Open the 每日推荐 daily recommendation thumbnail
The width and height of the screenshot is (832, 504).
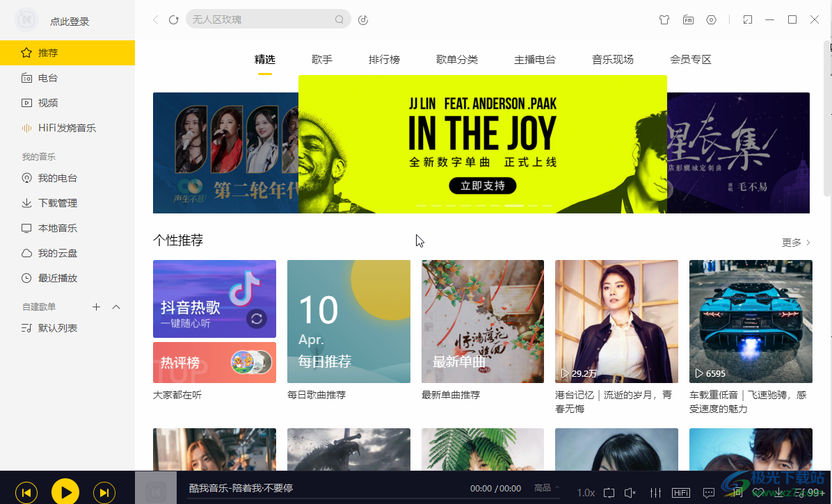point(349,321)
